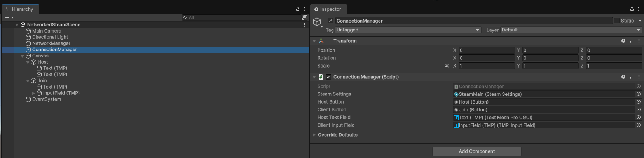
Task: Open the create object plus menu
Action: tap(9, 17)
